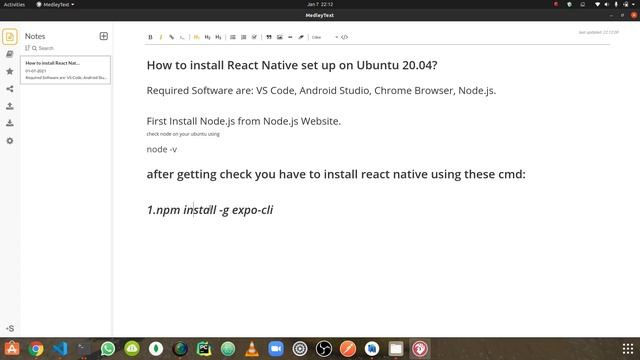Insert a horizontal rule
Viewport: 640px width, 360px height.
[290, 37]
